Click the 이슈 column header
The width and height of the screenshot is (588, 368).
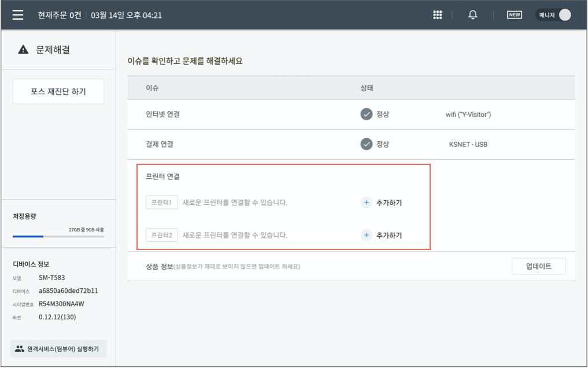[x=152, y=88]
